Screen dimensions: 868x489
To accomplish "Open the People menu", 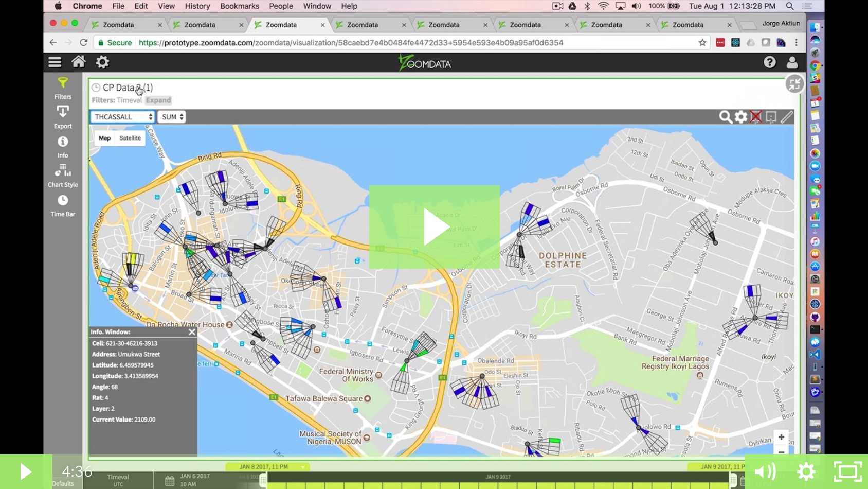I will [281, 6].
